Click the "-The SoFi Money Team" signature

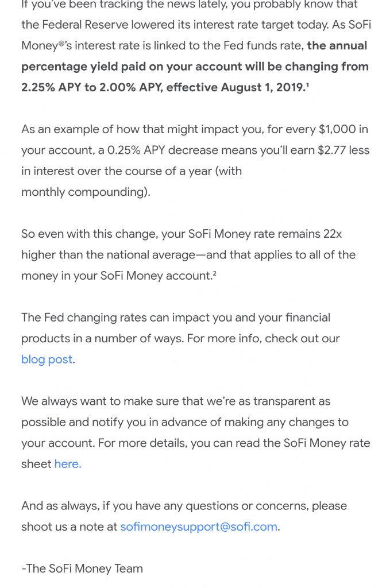[82, 568]
